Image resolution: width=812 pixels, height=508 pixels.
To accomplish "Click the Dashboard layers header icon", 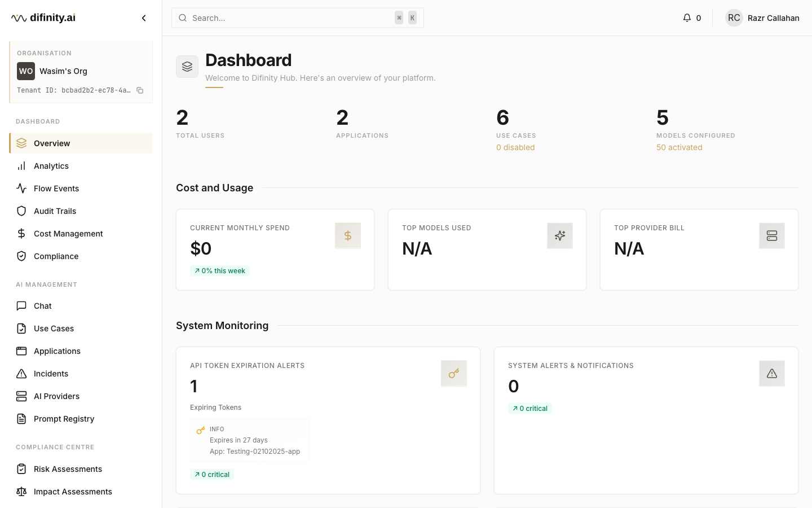I will pyautogui.click(x=187, y=67).
